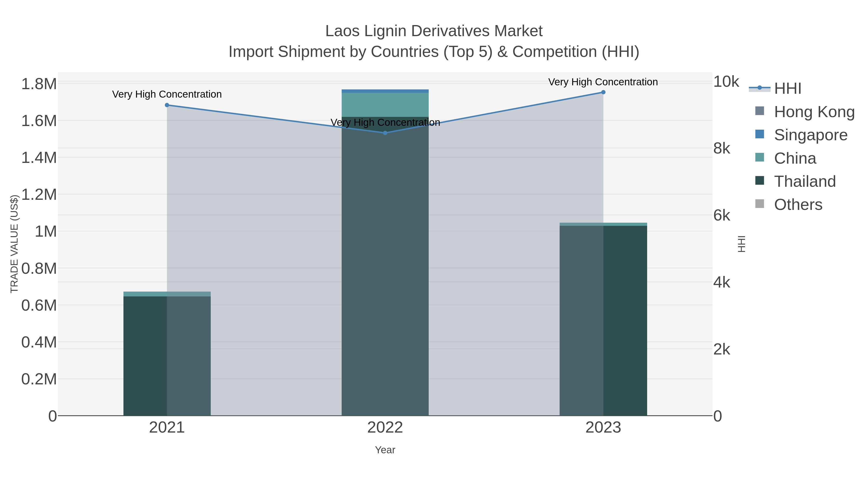Toggle the Hong Kong legend entry
Image resolution: width=868 pixels, height=488 pixels.
point(805,112)
